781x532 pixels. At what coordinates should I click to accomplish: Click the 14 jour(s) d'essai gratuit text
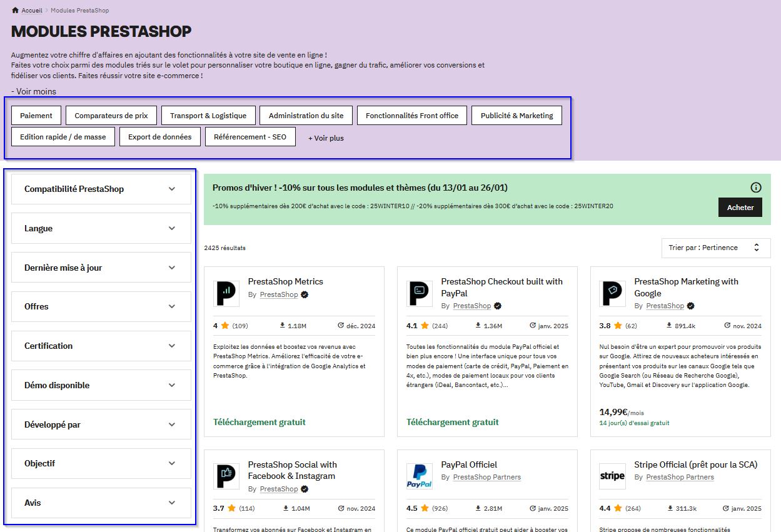(635, 423)
